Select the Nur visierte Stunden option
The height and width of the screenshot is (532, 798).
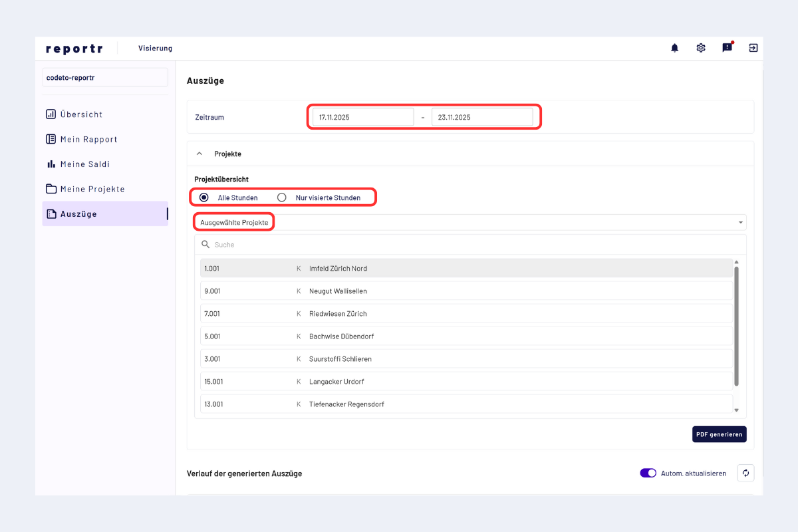point(282,198)
